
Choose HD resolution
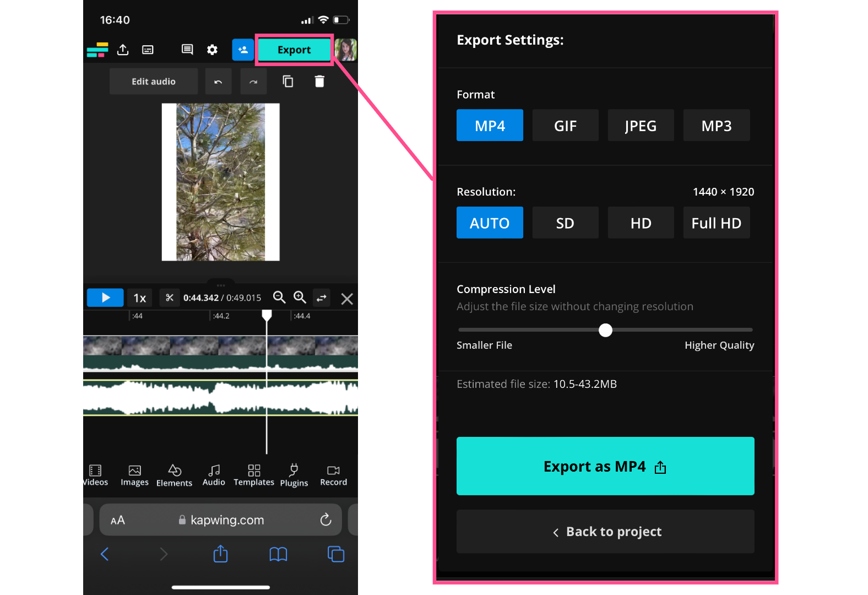click(x=641, y=223)
